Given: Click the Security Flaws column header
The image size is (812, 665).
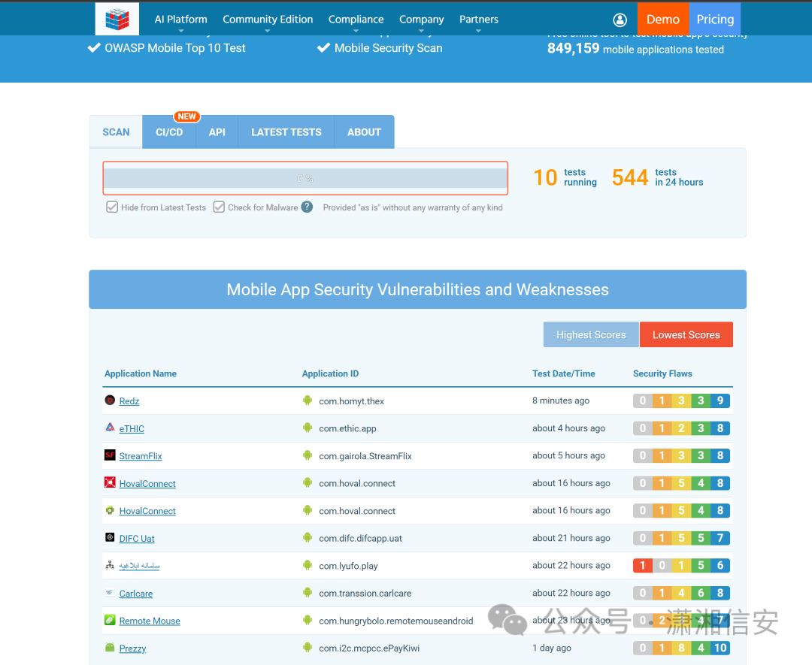Looking at the screenshot, I should tap(662, 373).
